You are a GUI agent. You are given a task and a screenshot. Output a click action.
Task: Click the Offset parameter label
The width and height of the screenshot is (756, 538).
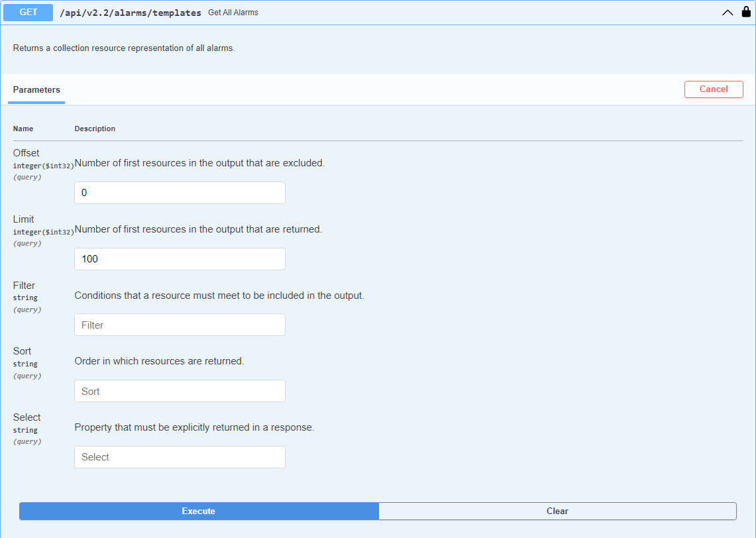[x=27, y=153]
